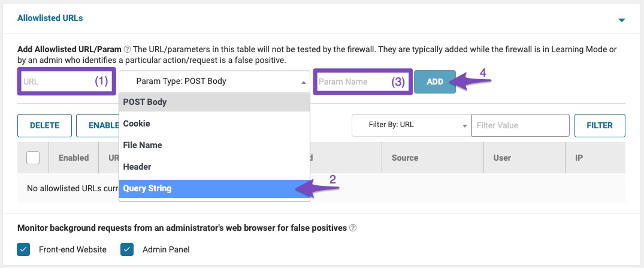The height and width of the screenshot is (268, 644).
Task: Click help icon next to Add Allowlisted URL/Param
Action: pos(127,49)
